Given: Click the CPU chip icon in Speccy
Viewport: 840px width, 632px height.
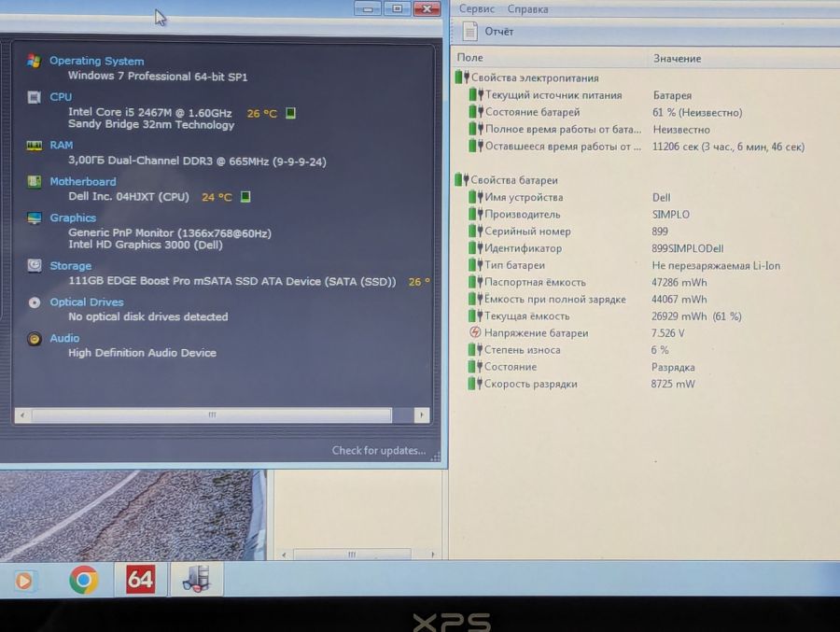Looking at the screenshot, I should [35, 97].
